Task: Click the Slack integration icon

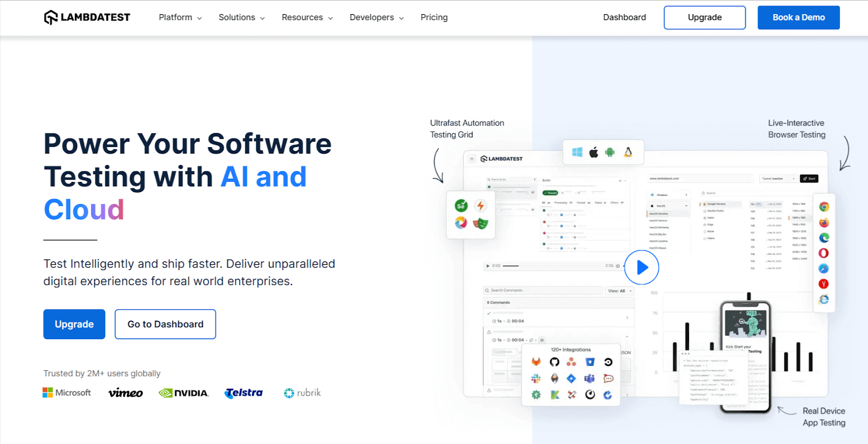Action: tap(536, 378)
